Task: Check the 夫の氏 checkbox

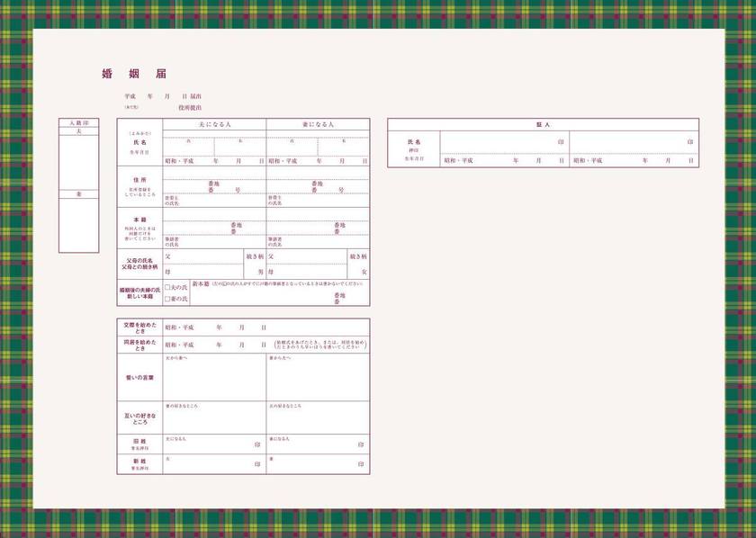Action: point(168,286)
